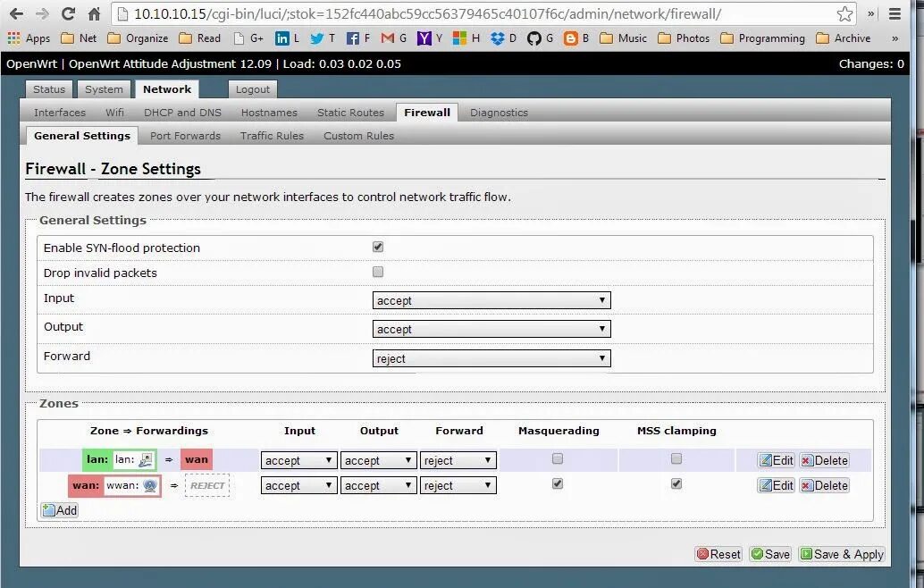
Task: Click the Logout tab
Action: (253, 89)
